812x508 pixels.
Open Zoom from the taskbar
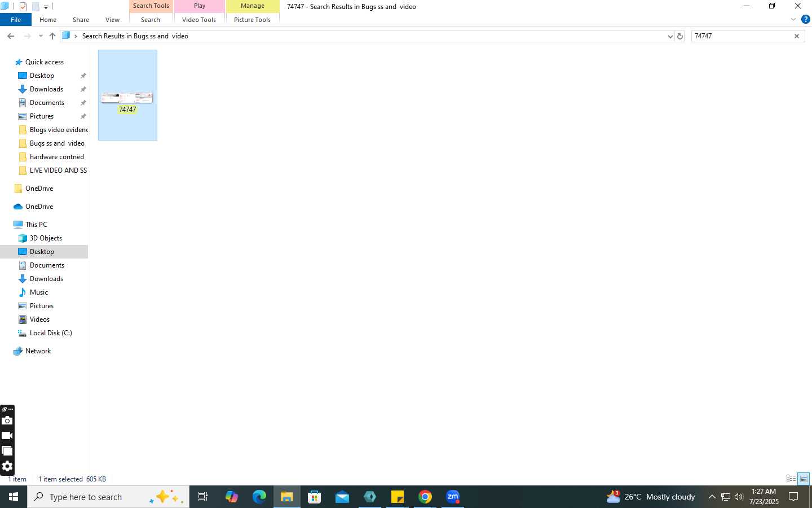tap(453, 497)
